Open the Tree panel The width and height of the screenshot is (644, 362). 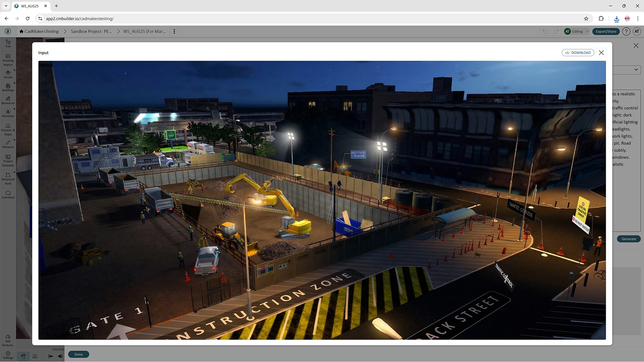pyautogui.click(x=8, y=43)
